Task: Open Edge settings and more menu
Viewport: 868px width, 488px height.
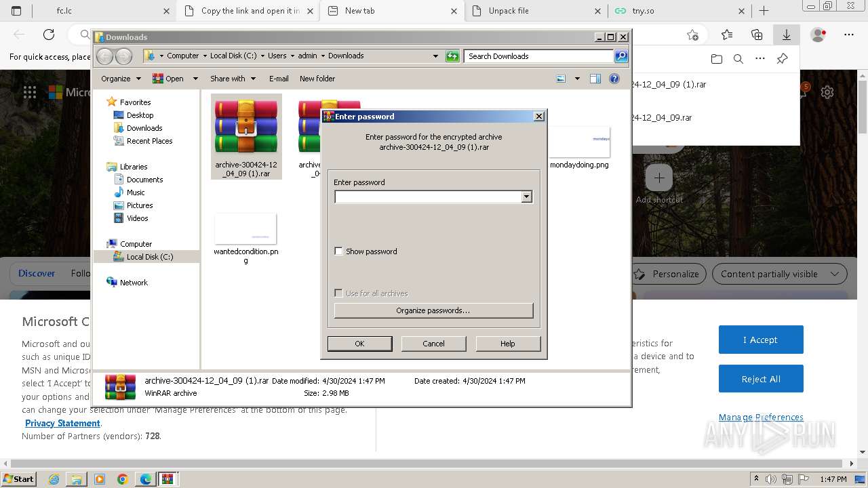Action: pyautogui.click(x=849, y=35)
